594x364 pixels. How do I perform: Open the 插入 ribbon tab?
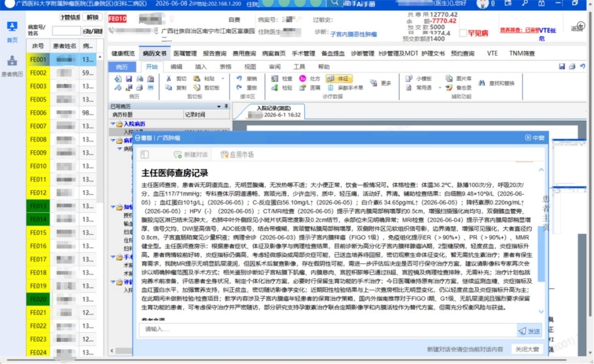click(201, 67)
